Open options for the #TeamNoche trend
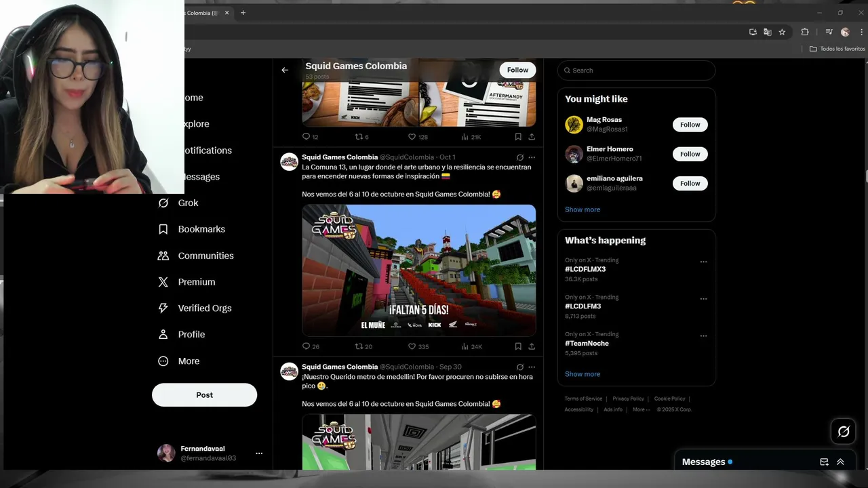Viewport: 868px width, 488px height. (x=703, y=335)
